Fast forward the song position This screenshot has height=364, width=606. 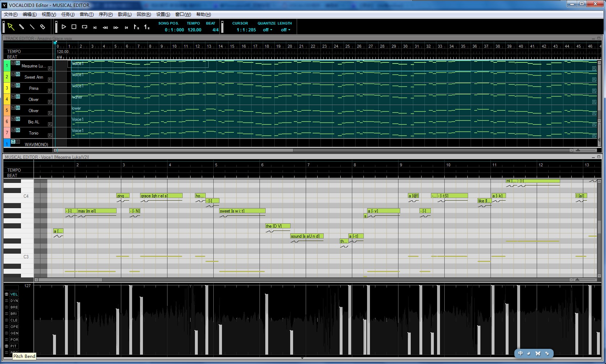[x=116, y=27]
